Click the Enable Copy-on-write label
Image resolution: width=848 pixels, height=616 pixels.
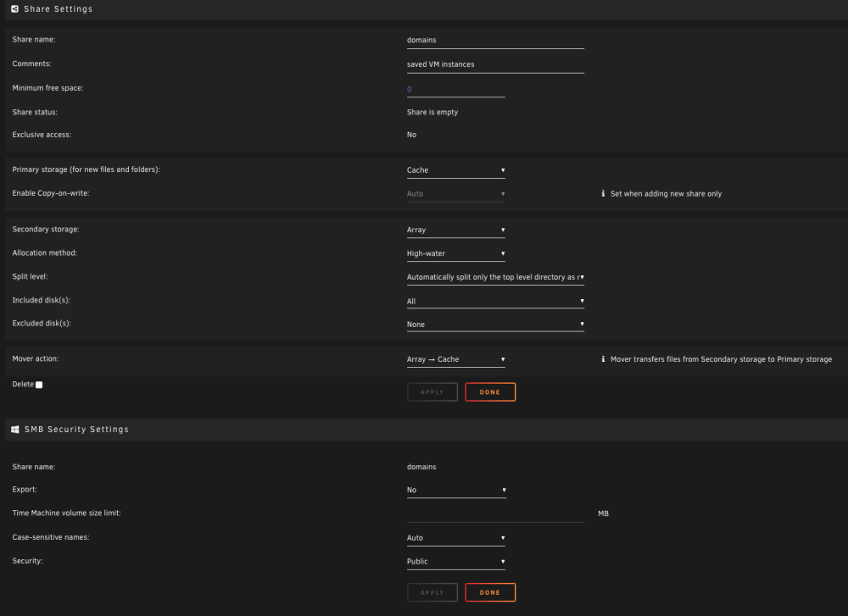(51, 193)
